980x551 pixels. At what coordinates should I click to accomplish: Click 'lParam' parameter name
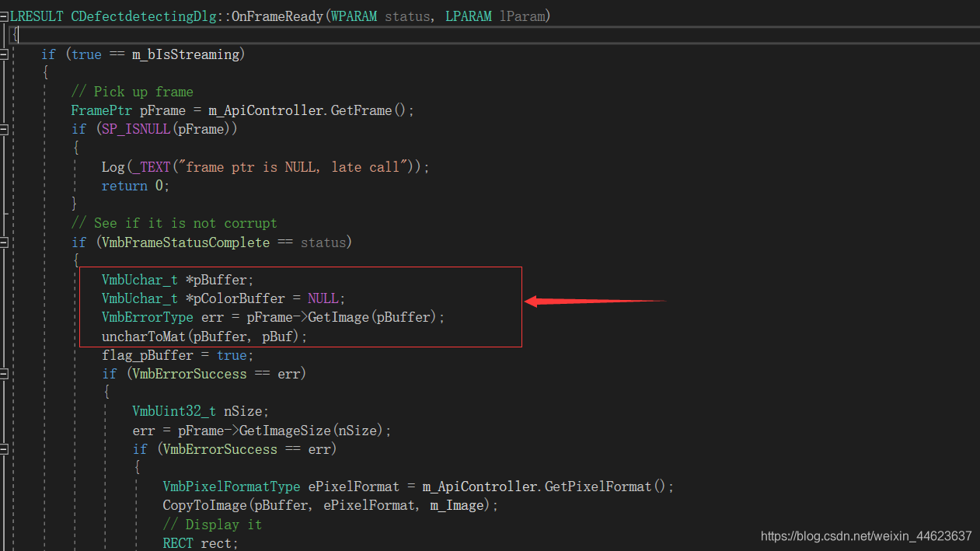pyautogui.click(x=521, y=16)
